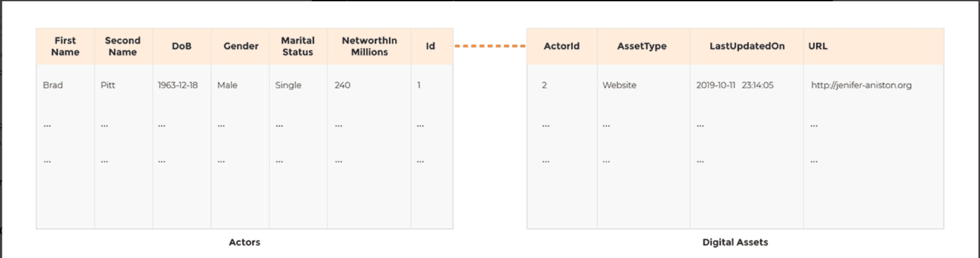Screen dimensions: 980x258
Task: Select the Pitt cell
Action: [x=108, y=85]
